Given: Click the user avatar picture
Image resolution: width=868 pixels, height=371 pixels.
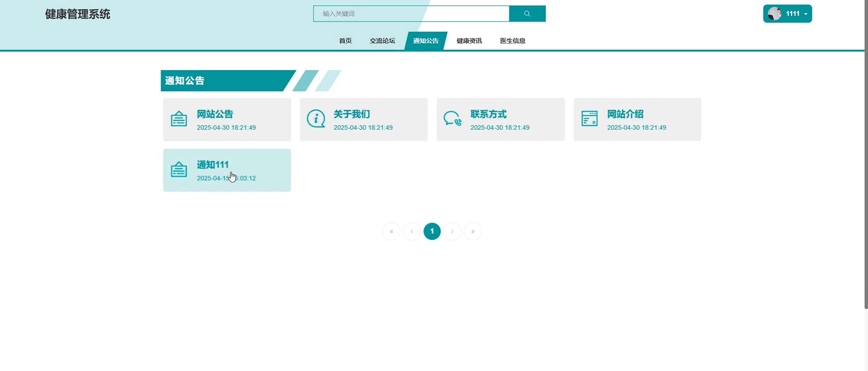Looking at the screenshot, I should pos(774,14).
